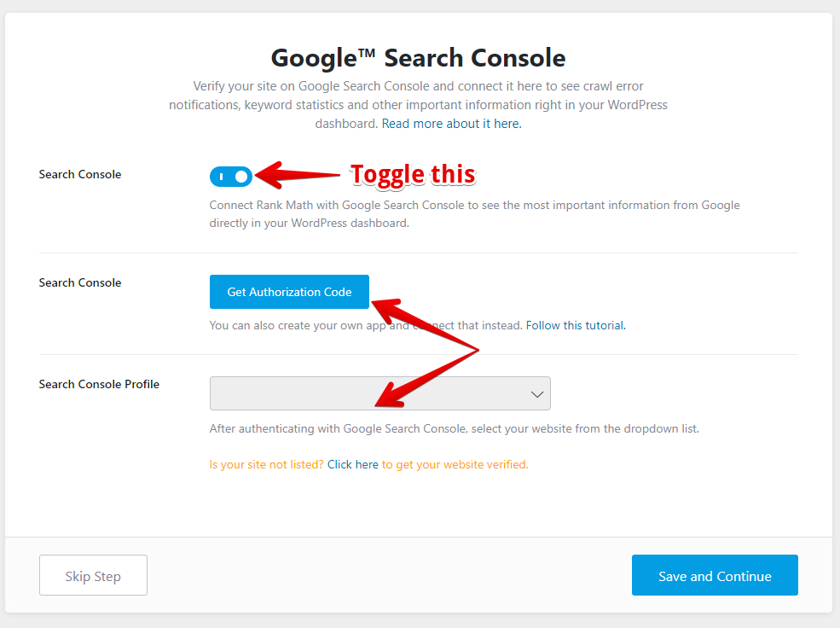The height and width of the screenshot is (628, 840).
Task: Open the 'Read more about it here' link
Action: [x=451, y=124]
